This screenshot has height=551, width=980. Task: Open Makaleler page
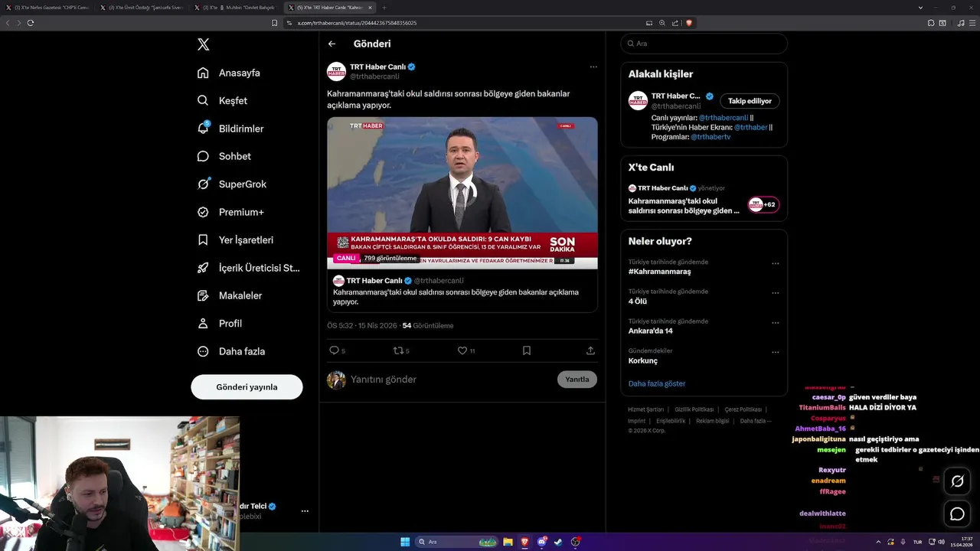click(230, 295)
